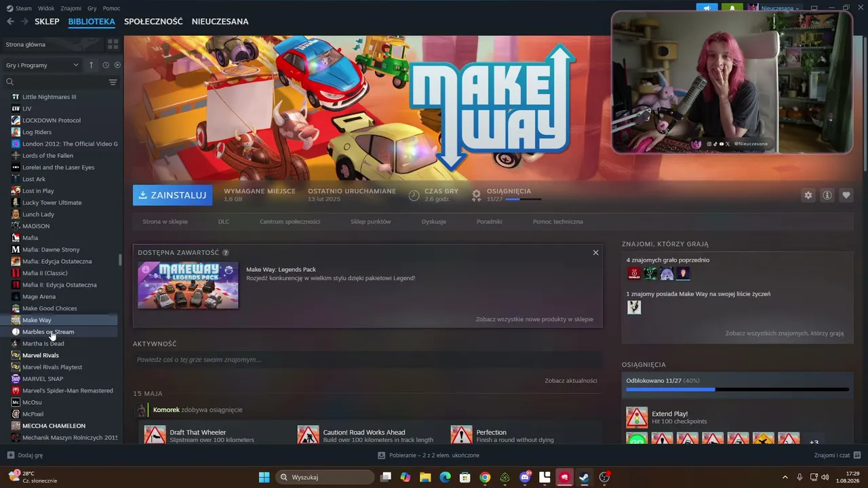Click the Odblokowano 11/27 progress bar
This screenshot has height=488, width=868.
pyautogui.click(x=737, y=390)
